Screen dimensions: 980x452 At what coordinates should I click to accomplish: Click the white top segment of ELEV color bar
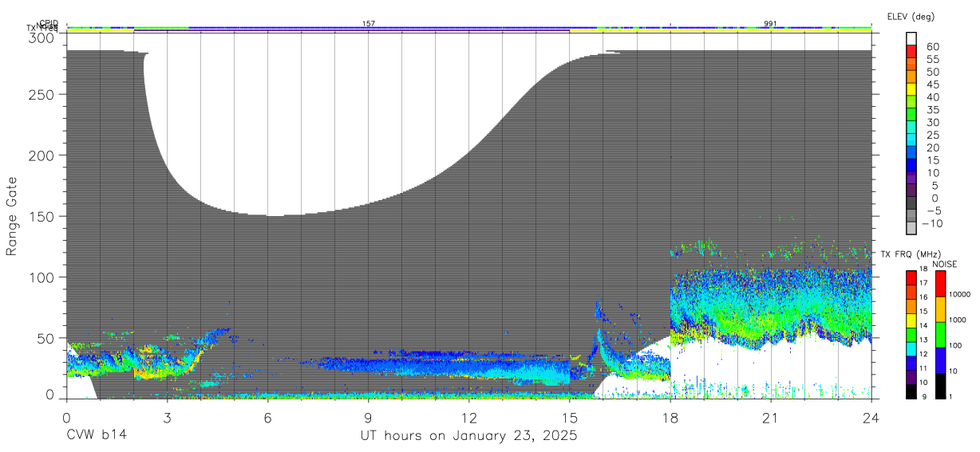tap(911, 38)
